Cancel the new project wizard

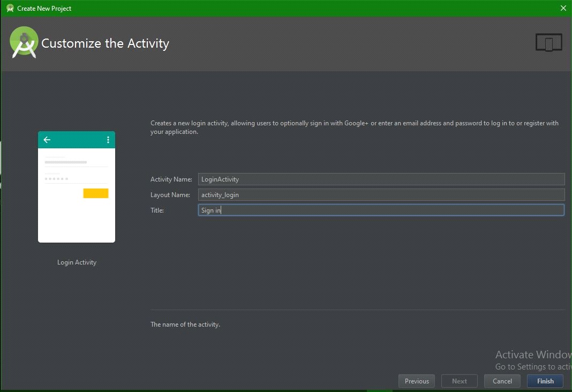502,381
